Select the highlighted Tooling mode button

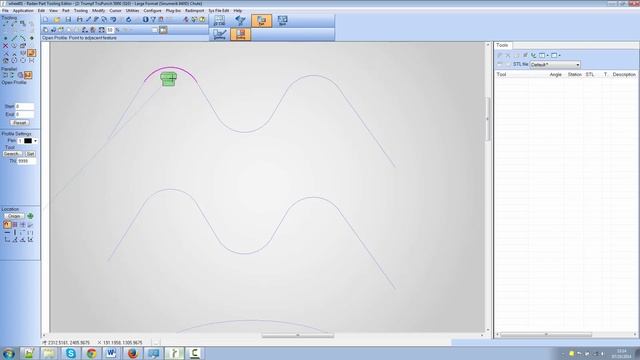(240, 34)
